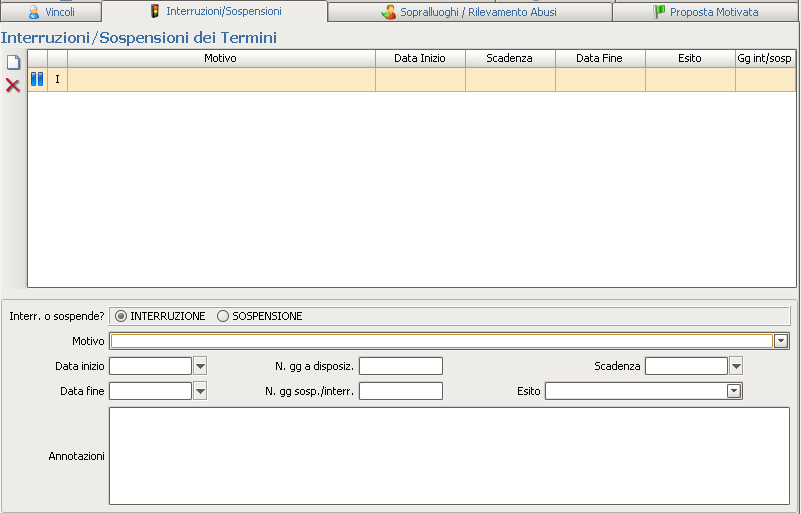Click the red X delete icon
Image resolution: width=801 pixels, height=514 pixels.
pos(13,85)
